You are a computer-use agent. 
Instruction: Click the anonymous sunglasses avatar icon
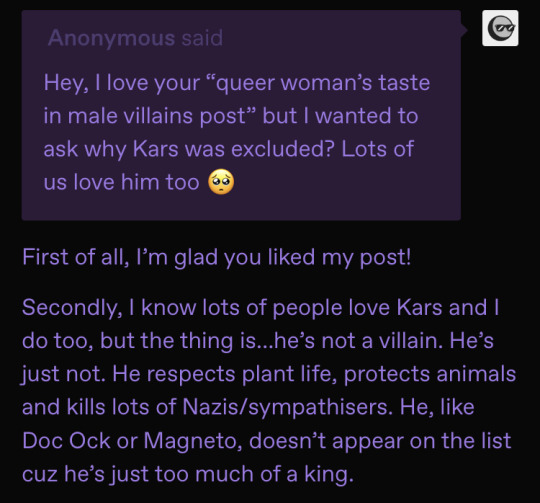pyautogui.click(x=500, y=28)
